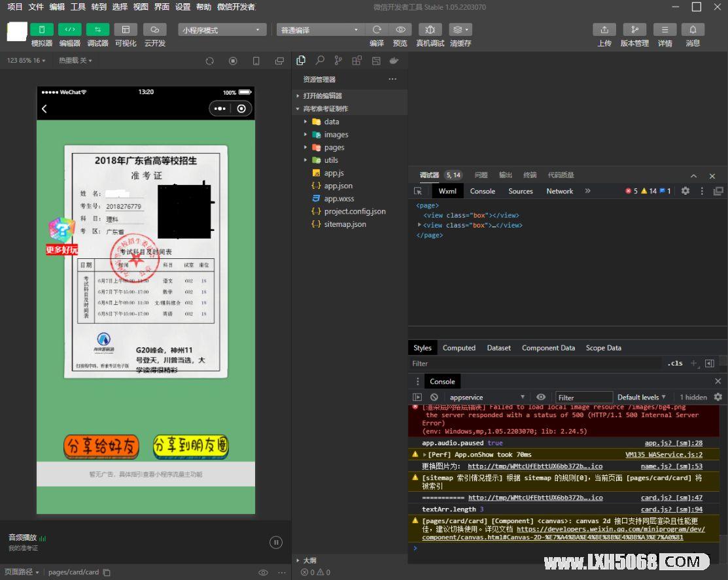Open the card.js? [sm]:94 source link

pos(671,509)
